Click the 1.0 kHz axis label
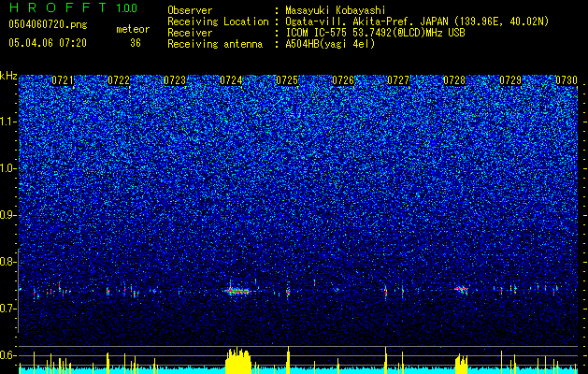Screen dimensions: 588x374 pyautogui.click(x=8, y=168)
